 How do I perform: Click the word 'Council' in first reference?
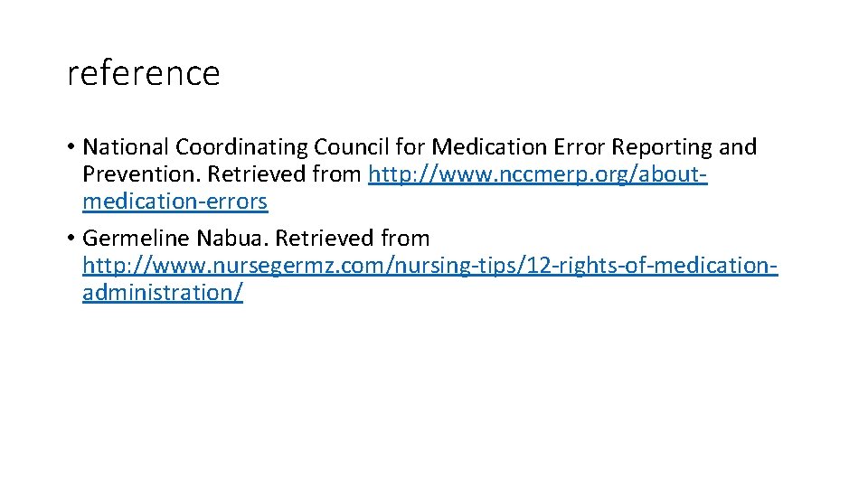tap(352, 147)
